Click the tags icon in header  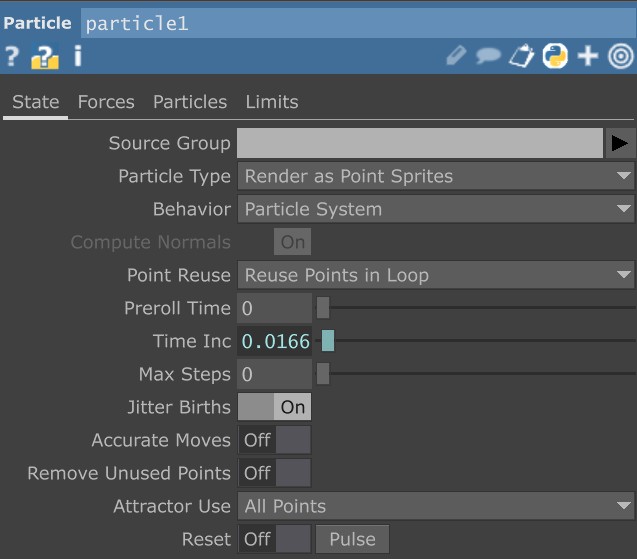(521, 56)
